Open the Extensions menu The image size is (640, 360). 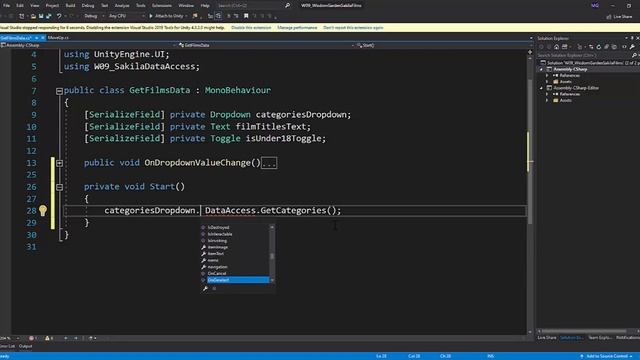tap(162, 6)
